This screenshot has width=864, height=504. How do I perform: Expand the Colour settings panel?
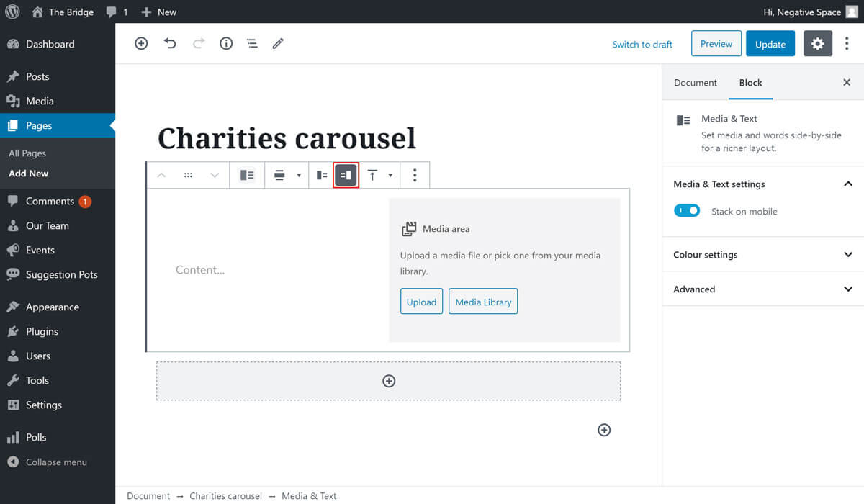point(847,255)
